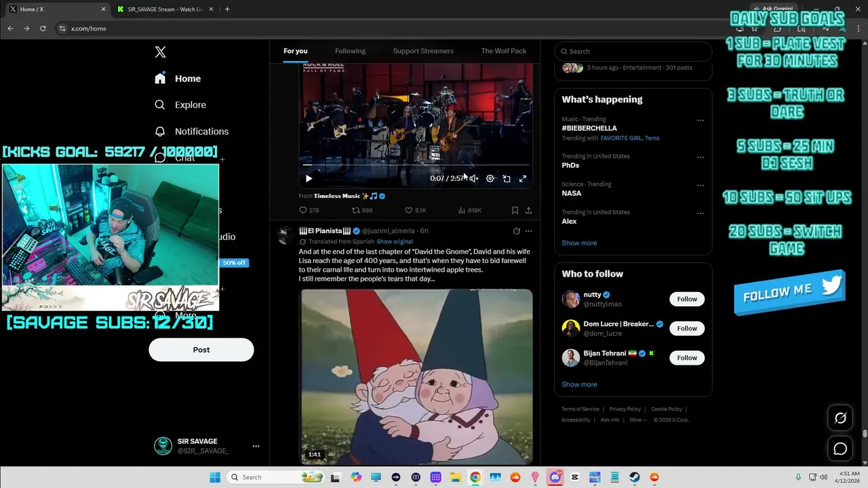Open more options for NASA trend

[701, 185]
